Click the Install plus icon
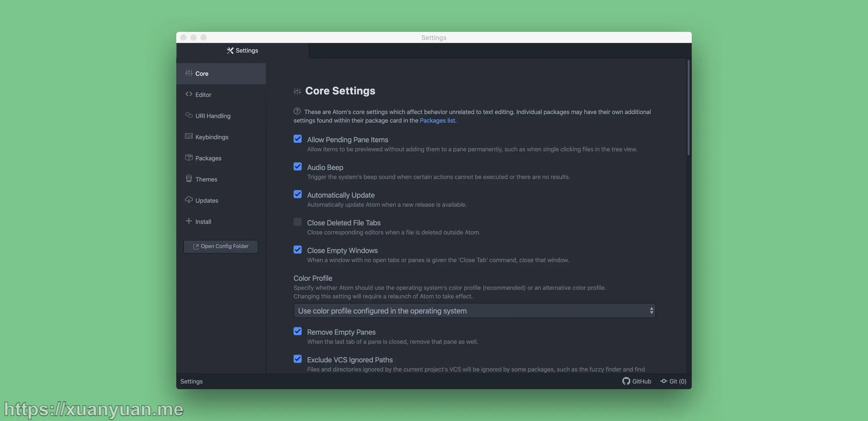 point(189,221)
